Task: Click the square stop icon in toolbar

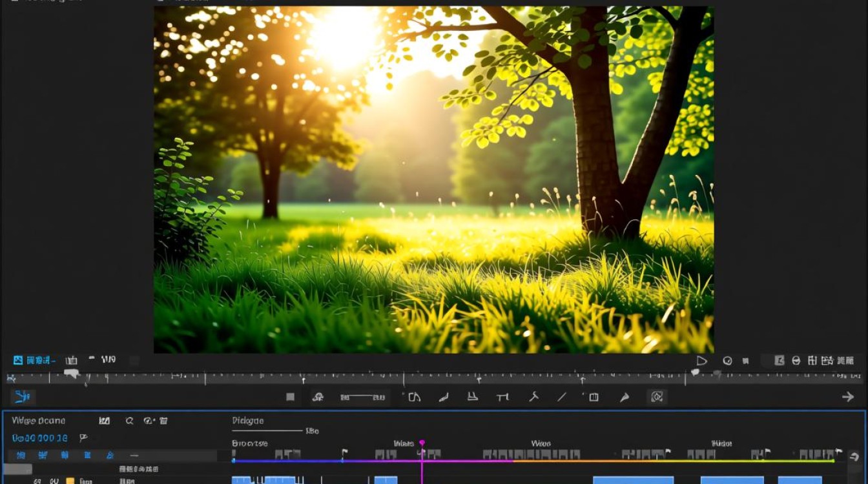Action: pyautogui.click(x=291, y=397)
